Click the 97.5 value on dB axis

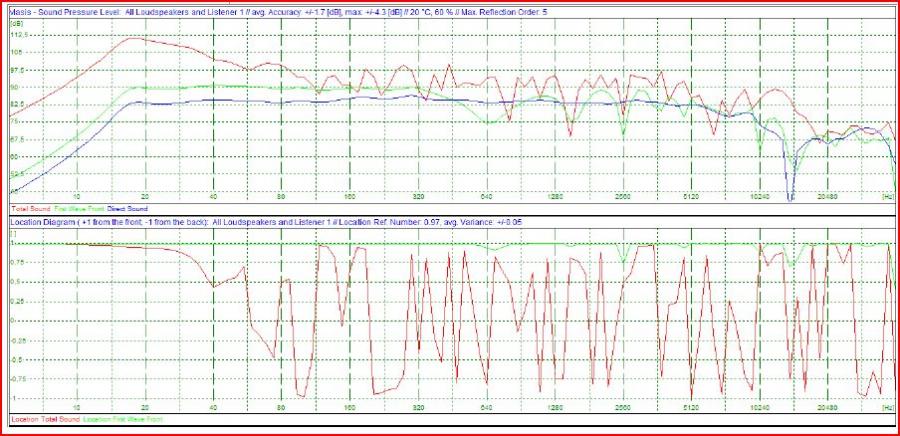pos(17,70)
